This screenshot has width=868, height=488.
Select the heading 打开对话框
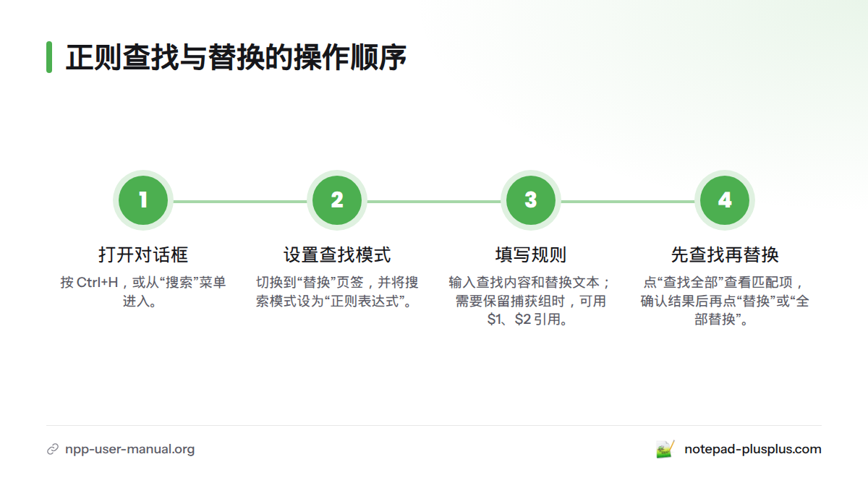(x=143, y=254)
